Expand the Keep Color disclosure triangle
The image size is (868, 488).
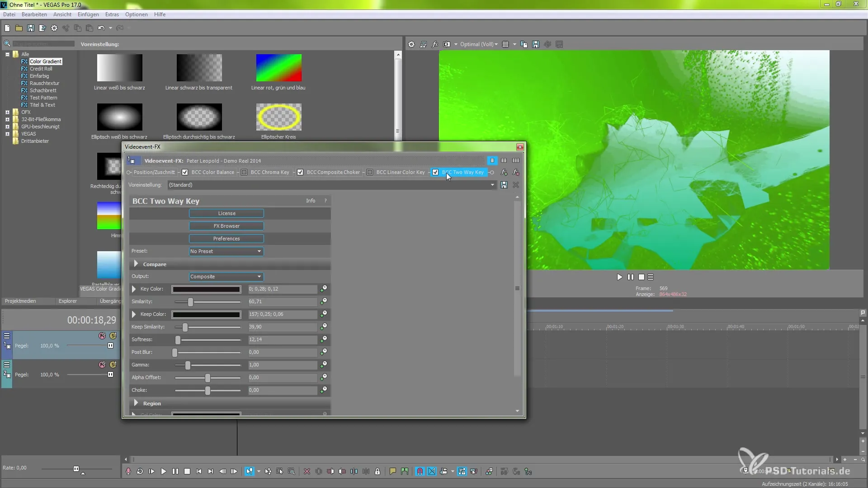tap(134, 314)
